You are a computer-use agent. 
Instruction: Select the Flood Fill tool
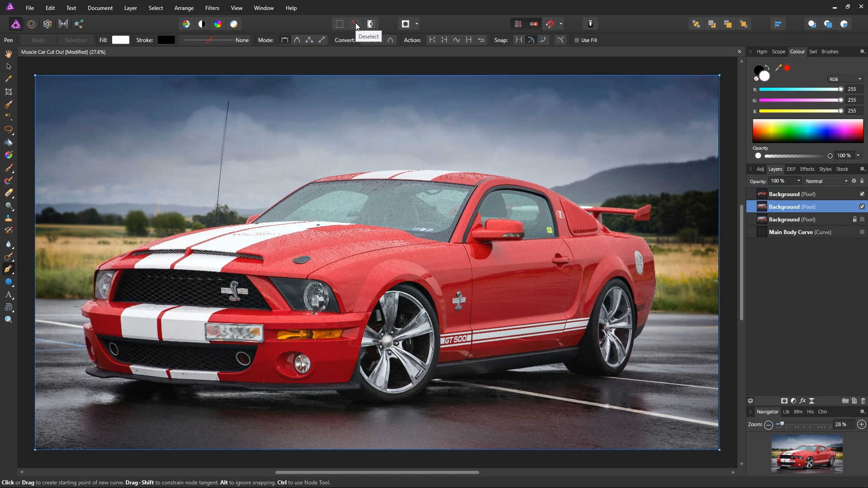coord(8,143)
